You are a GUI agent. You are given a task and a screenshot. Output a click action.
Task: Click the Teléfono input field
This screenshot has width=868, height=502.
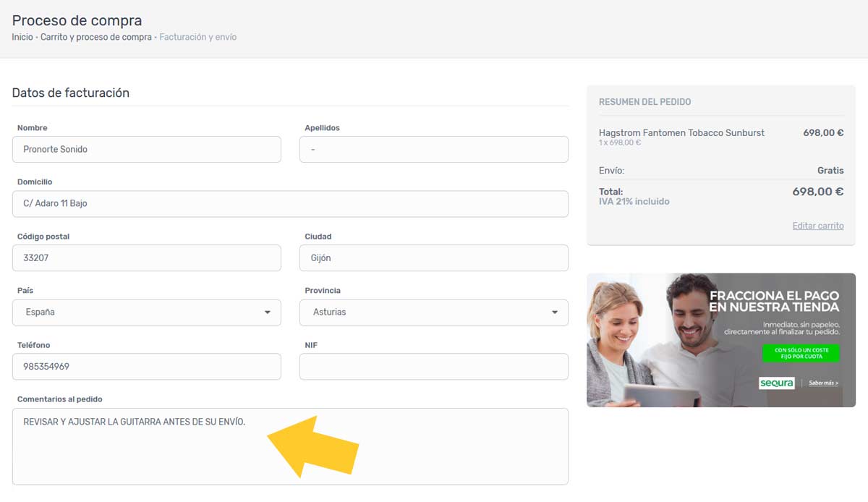(x=147, y=367)
